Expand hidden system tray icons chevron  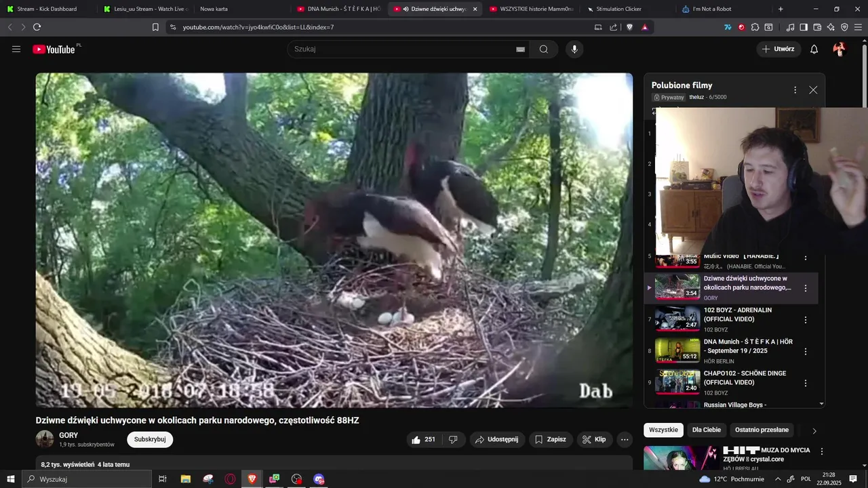[x=778, y=479]
